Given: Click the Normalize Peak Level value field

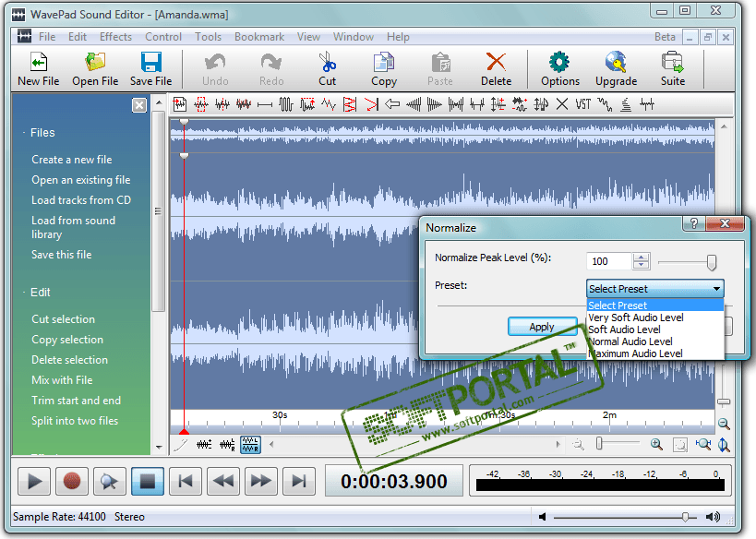Looking at the screenshot, I should click(x=609, y=261).
